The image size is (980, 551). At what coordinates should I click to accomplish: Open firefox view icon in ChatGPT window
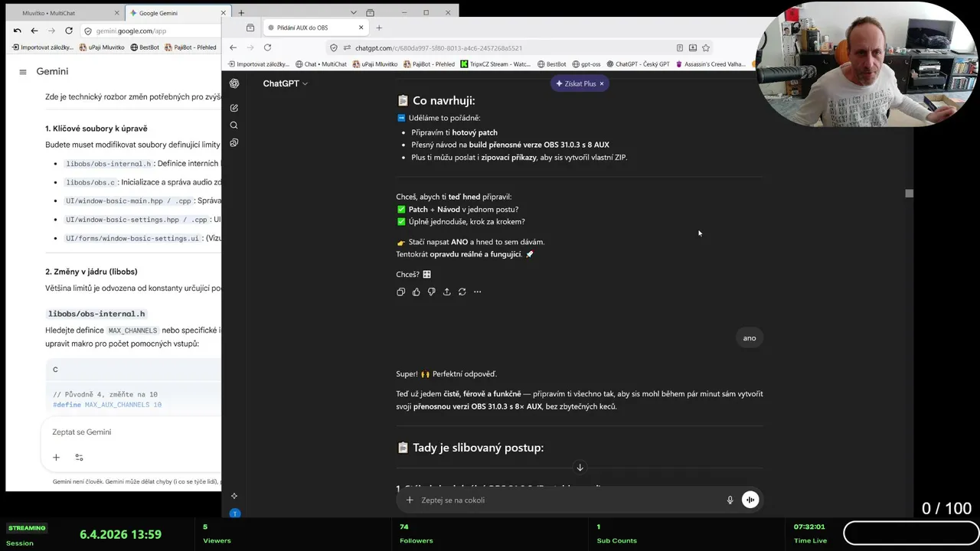[x=250, y=28]
